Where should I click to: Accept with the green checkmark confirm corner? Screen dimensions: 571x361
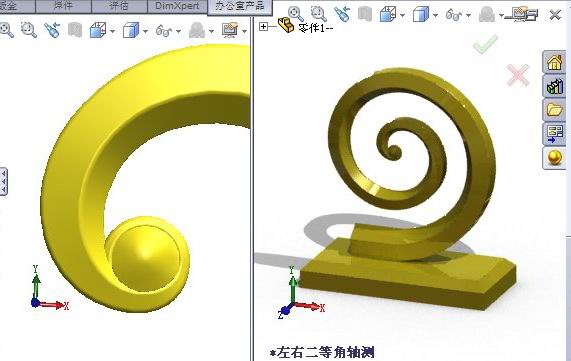click(485, 44)
